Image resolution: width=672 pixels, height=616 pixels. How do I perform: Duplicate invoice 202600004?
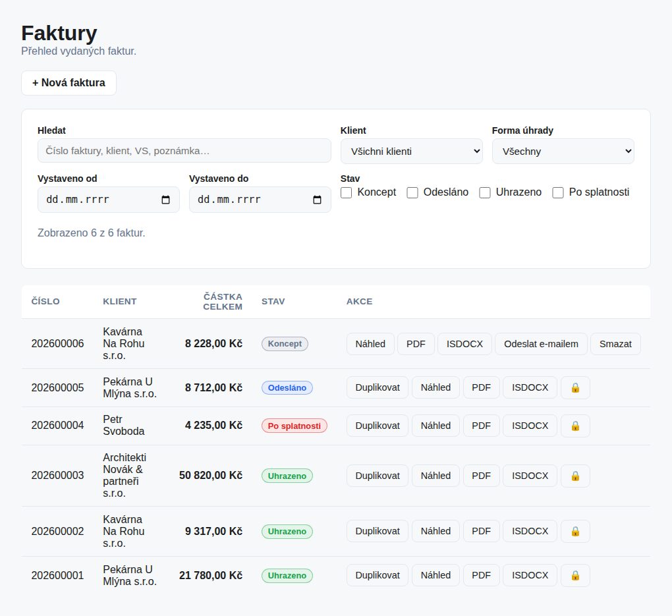click(x=377, y=426)
